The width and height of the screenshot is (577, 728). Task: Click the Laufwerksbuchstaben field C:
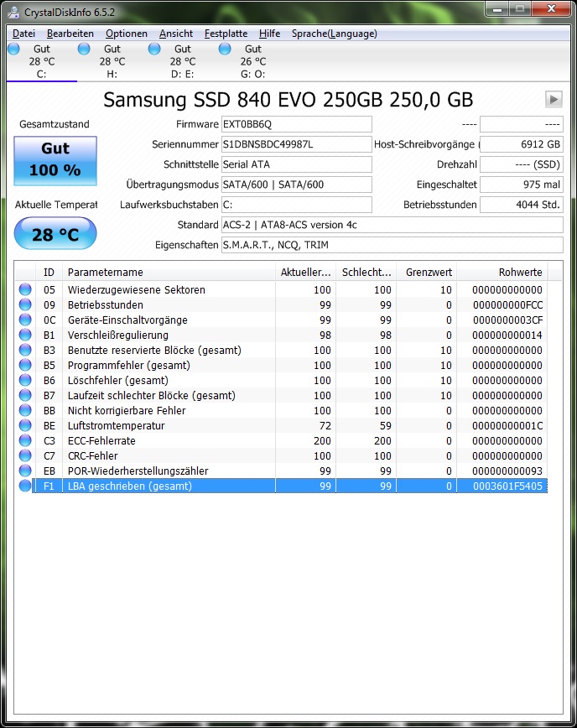point(297,205)
